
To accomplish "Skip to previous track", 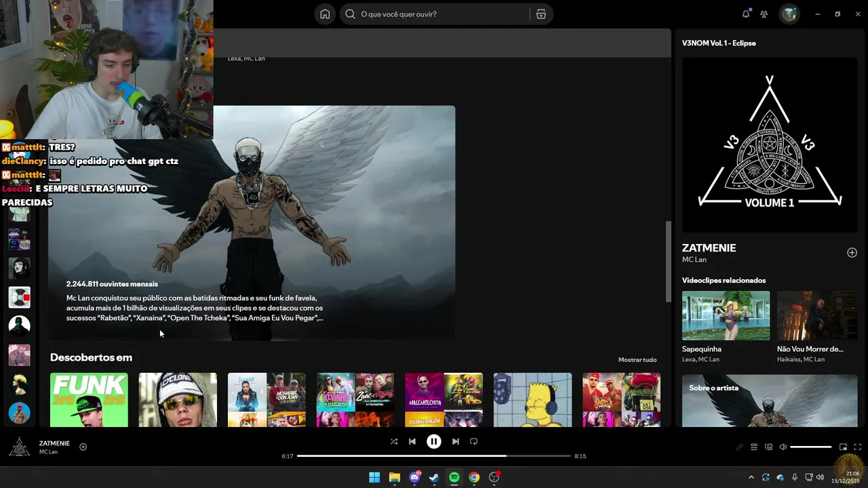I will tap(412, 441).
